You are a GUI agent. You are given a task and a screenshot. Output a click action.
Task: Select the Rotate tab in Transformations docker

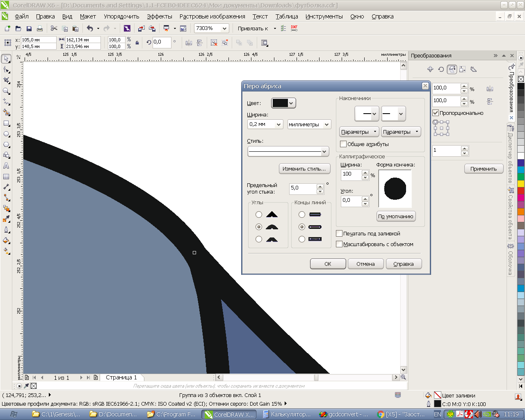click(x=441, y=69)
